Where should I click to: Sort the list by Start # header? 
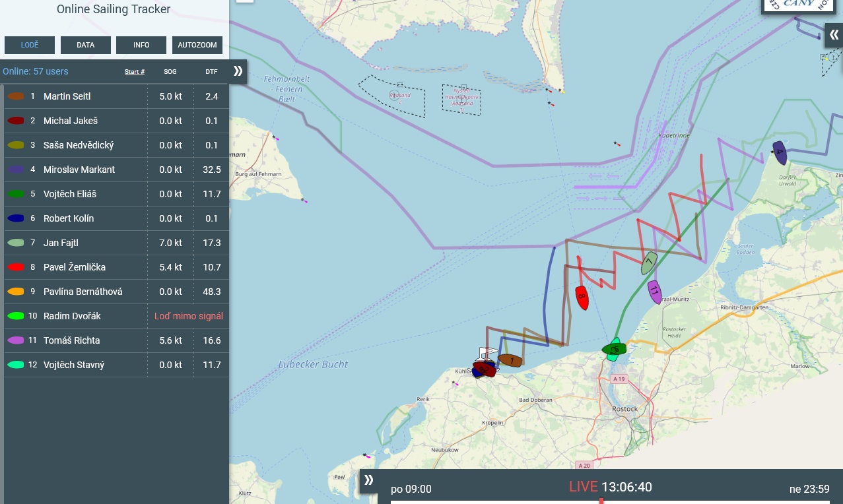click(x=135, y=71)
